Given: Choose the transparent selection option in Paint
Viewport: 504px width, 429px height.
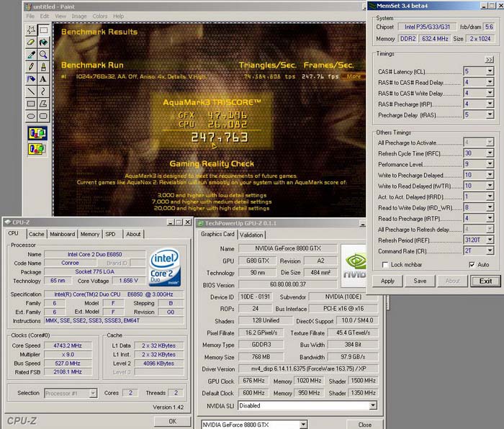Looking at the screenshot, I should click(37, 149).
